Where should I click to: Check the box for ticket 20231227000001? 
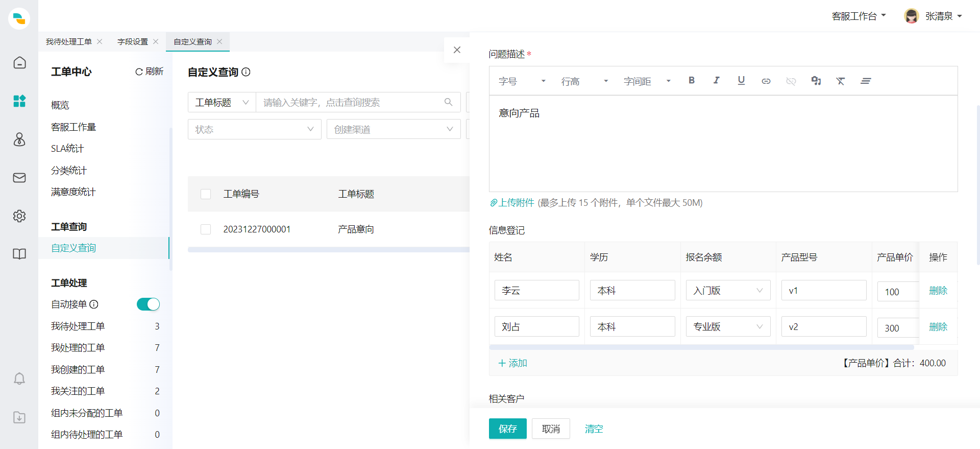point(206,229)
